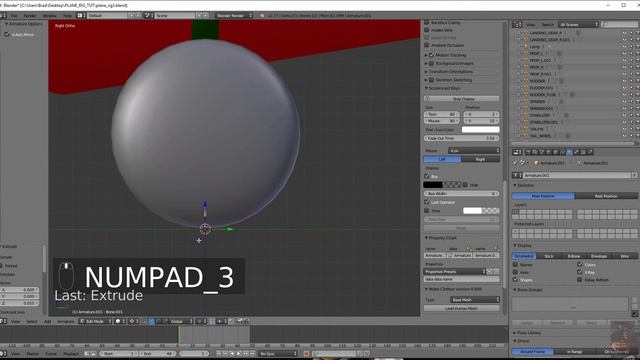Hide the Lamp using its eye icon
640x360 pixels.
(624, 47)
